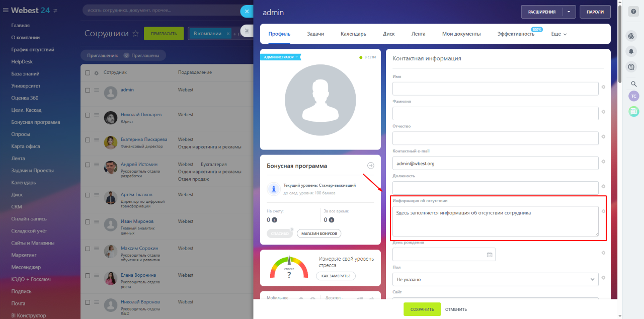Click the stress level gauge meter
Image resolution: width=644 pixels, height=319 pixels.
click(x=288, y=267)
